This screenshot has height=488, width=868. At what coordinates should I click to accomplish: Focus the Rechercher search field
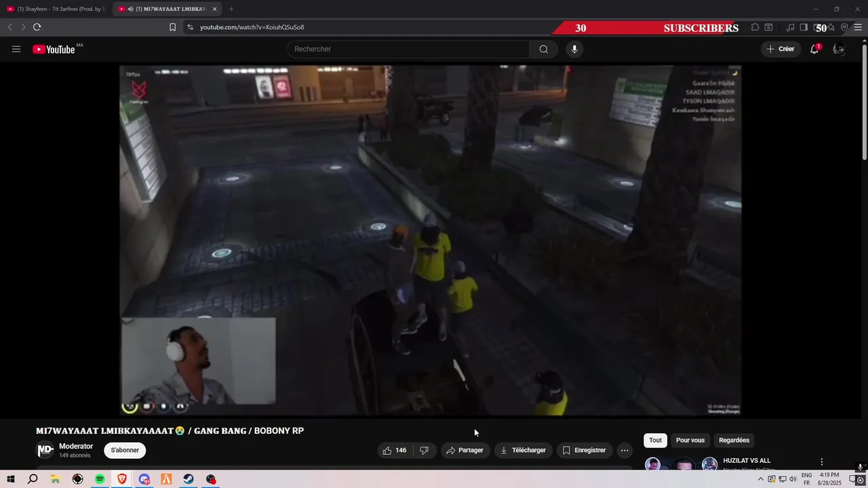click(x=408, y=49)
